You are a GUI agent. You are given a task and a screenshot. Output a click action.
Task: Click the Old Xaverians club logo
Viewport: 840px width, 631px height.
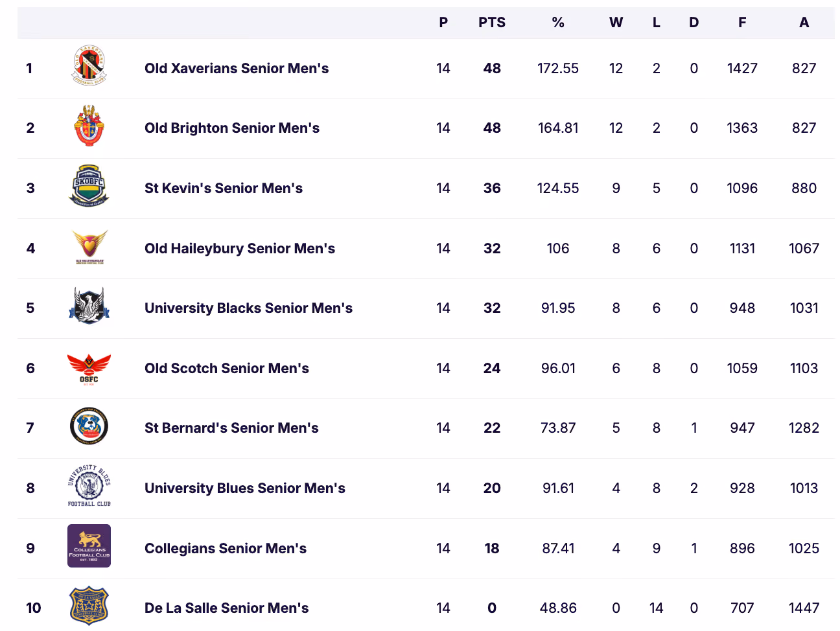click(89, 65)
